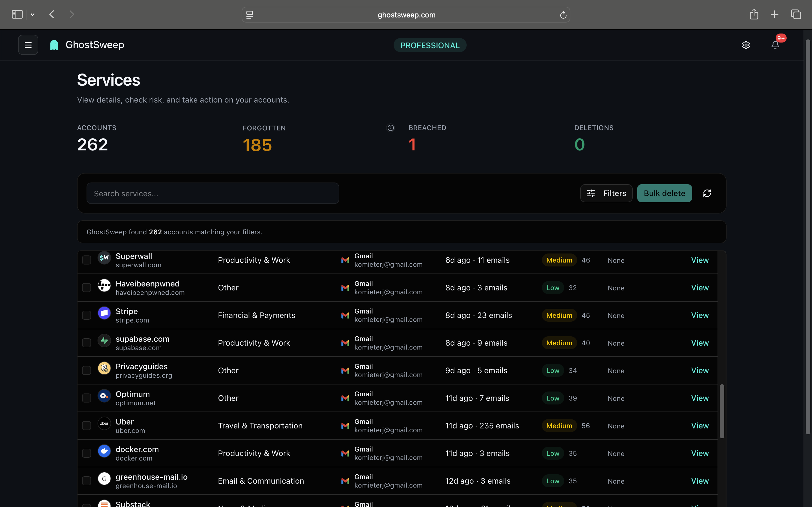812x507 pixels.
Task: Open notifications bell icon
Action: [775, 45]
